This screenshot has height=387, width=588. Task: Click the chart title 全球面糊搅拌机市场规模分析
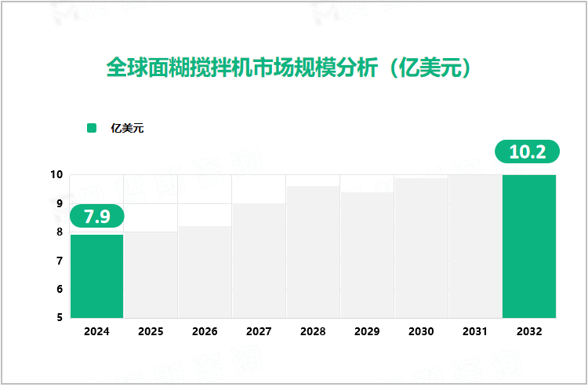pyautogui.click(x=289, y=68)
